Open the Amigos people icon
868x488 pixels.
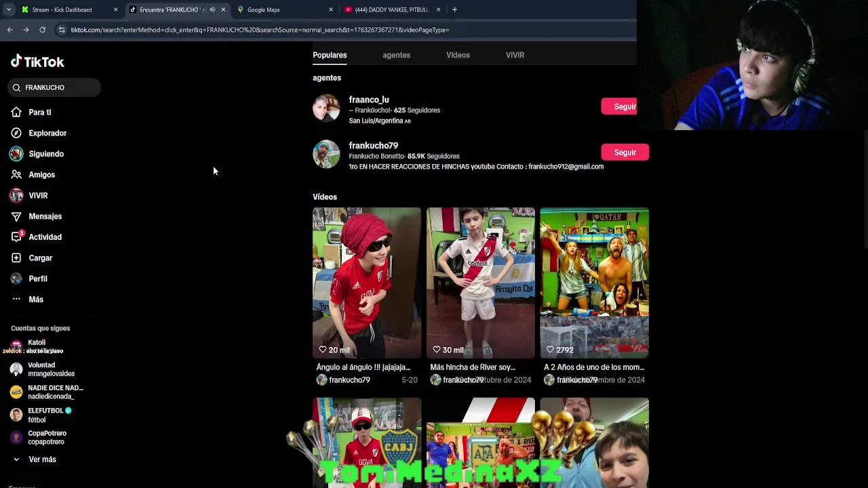point(16,175)
